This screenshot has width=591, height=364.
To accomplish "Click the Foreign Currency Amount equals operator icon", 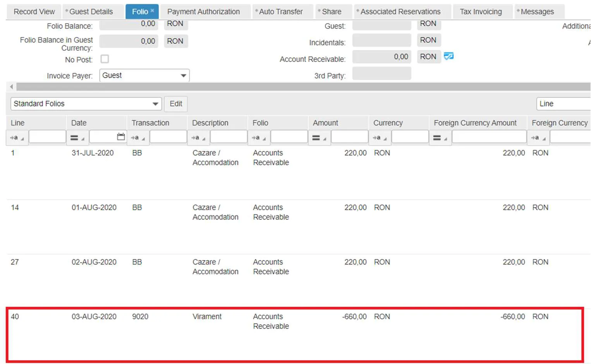I will pyautogui.click(x=440, y=137).
